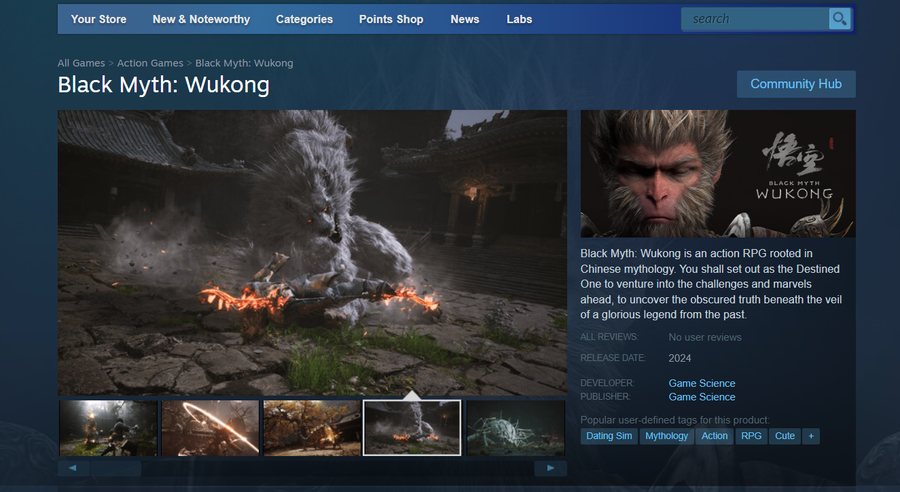Select the Dating Sim tag
Screen dimensions: 900x492
(x=608, y=436)
